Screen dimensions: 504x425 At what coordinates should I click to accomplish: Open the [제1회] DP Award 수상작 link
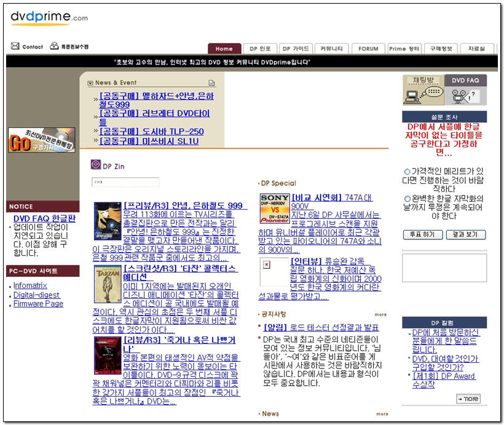[x=444, y=380]
